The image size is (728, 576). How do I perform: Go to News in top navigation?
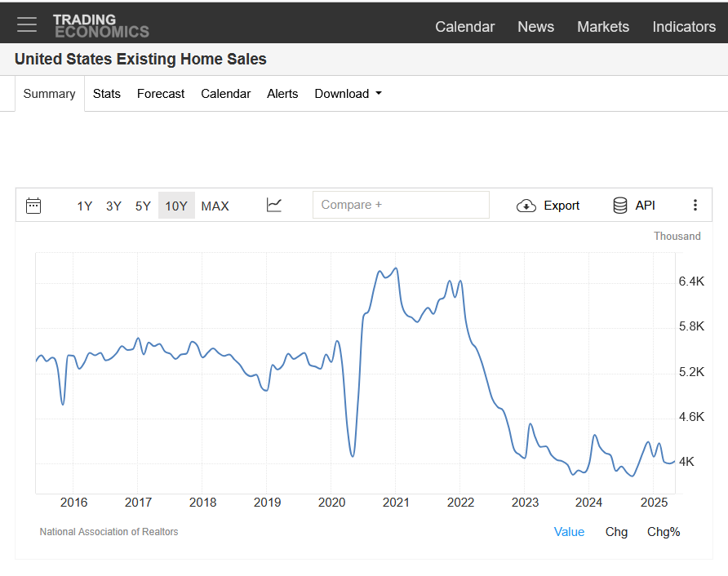coord(535,27)
